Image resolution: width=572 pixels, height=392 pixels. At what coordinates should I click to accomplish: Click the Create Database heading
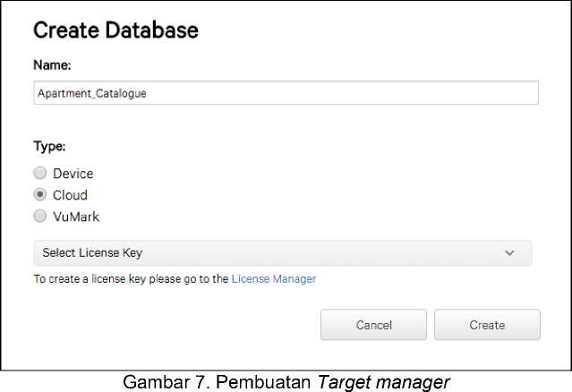(x=115, y=30)
